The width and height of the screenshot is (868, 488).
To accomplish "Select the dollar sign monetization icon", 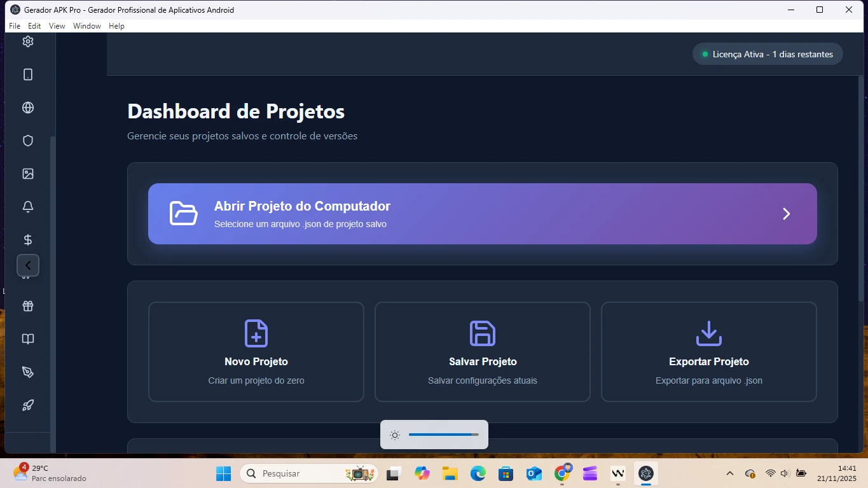I will tap(28, 240).
